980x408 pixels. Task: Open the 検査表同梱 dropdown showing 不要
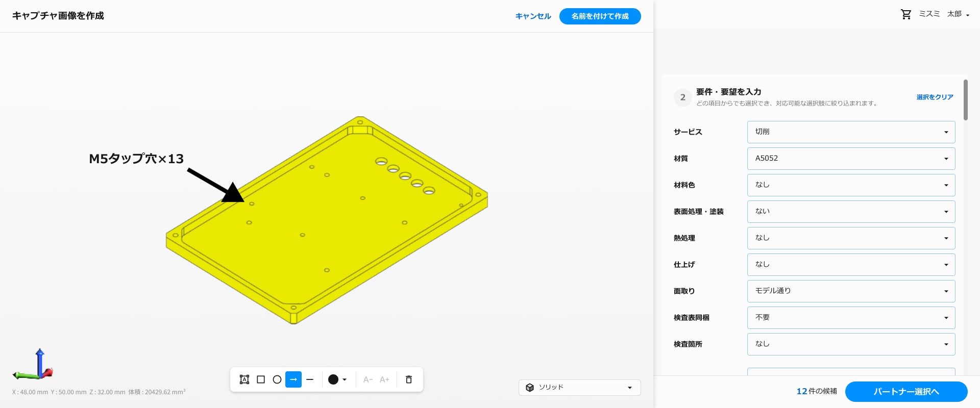851,318
